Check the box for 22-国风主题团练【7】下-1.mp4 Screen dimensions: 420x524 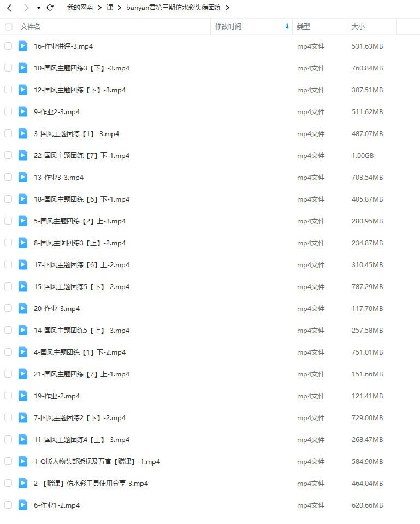click(8, 155)
